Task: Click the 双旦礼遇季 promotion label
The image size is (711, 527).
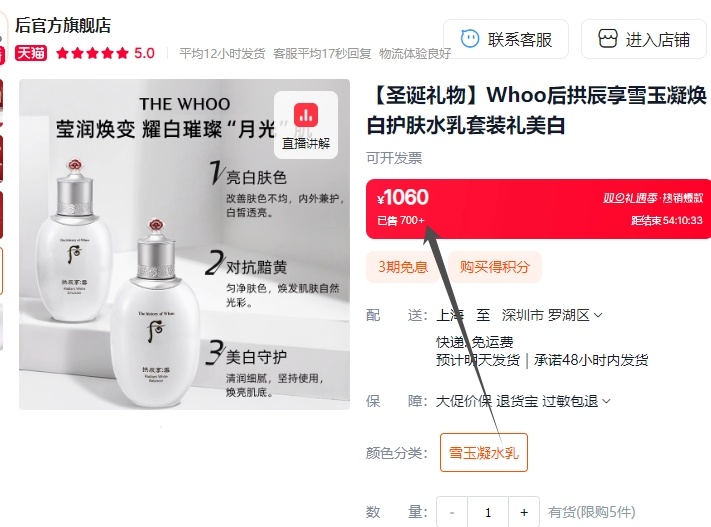Action: pos(630,198)
